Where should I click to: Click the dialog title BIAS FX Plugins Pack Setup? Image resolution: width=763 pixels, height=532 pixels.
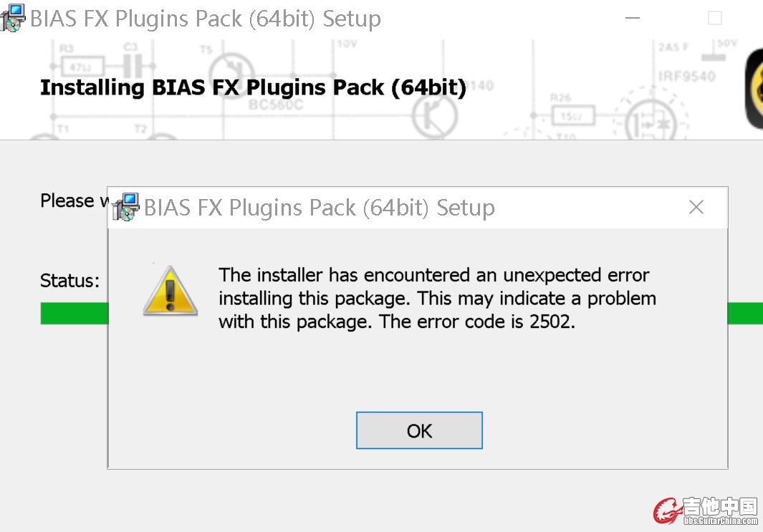click(x=320, y=208)
